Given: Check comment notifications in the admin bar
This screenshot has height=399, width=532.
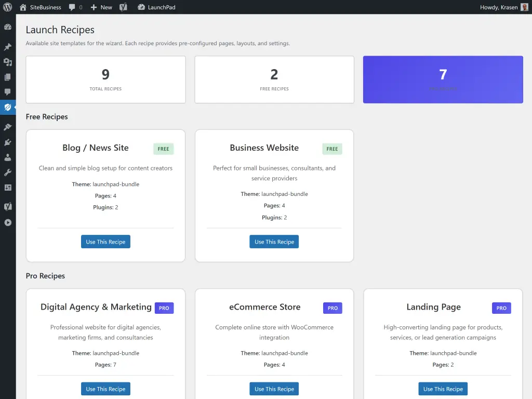Looking at the screenshot, I should [x=75, y=7].
